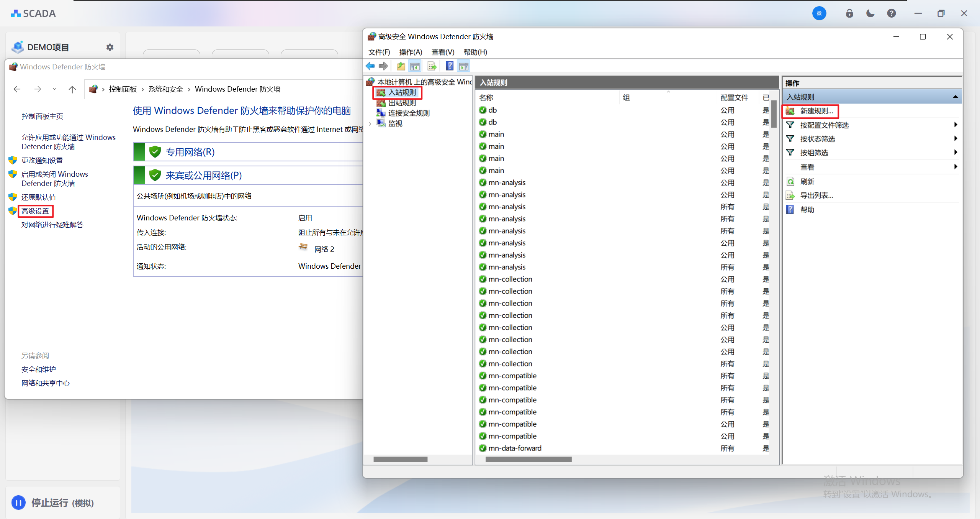Click the back arrow in firewall toolbar

tap(370, 66)
